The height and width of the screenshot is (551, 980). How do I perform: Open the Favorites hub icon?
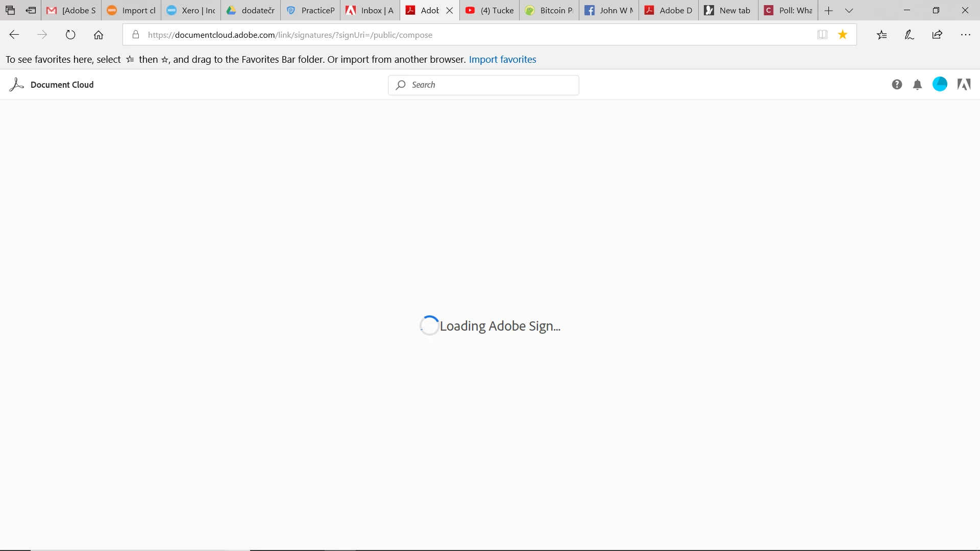882,35
